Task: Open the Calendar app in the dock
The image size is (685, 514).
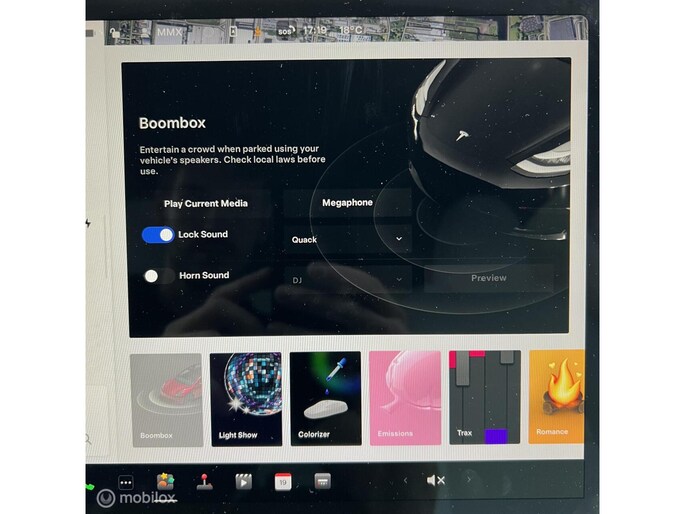Action: click(x=282, y=481)
